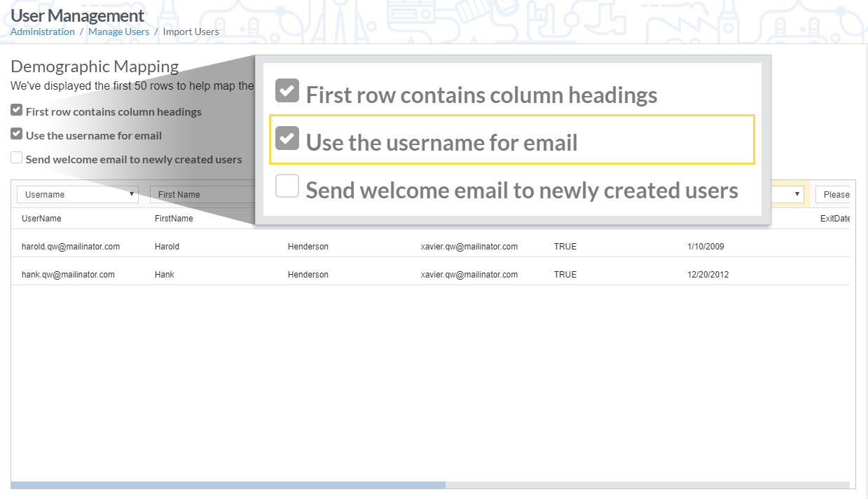
Task: Click the 1/10/2009 date cell
Action: point(705,247)
